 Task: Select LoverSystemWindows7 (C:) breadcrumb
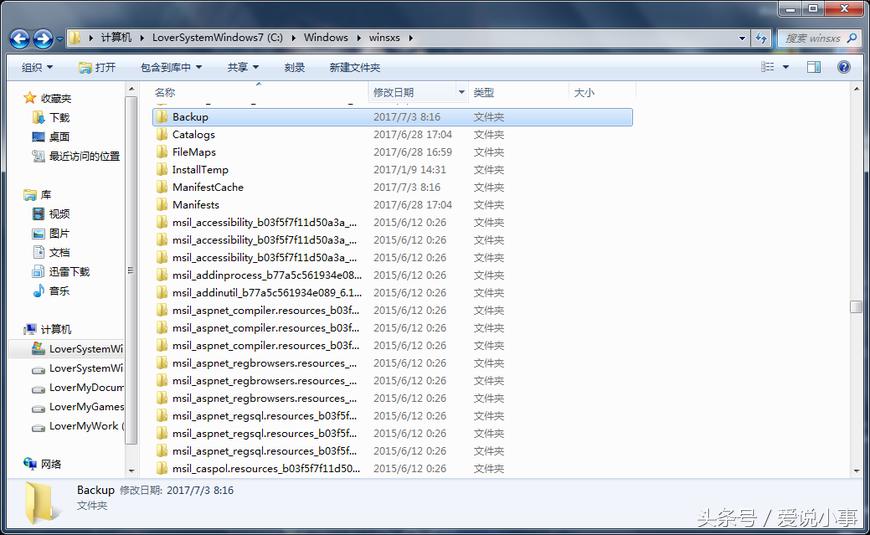217,37
